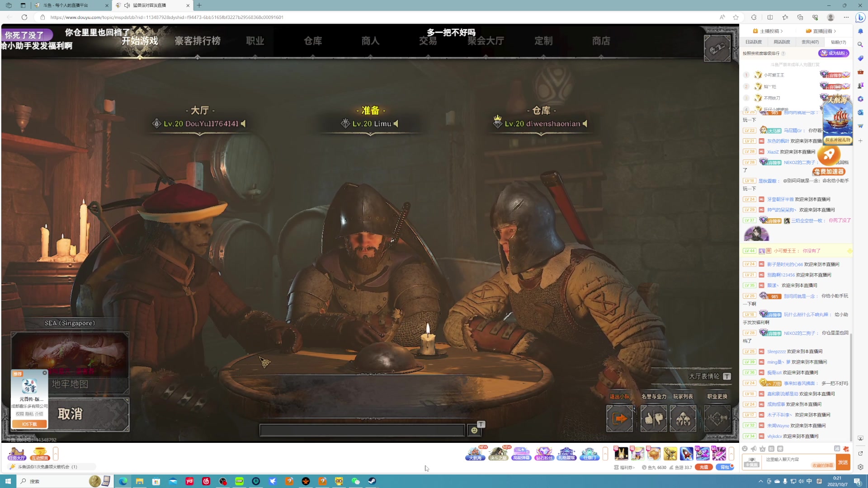Open the 礼物展馆 gift hall icon
This screenshot has height=488, width=868.
tap(566, 453)
